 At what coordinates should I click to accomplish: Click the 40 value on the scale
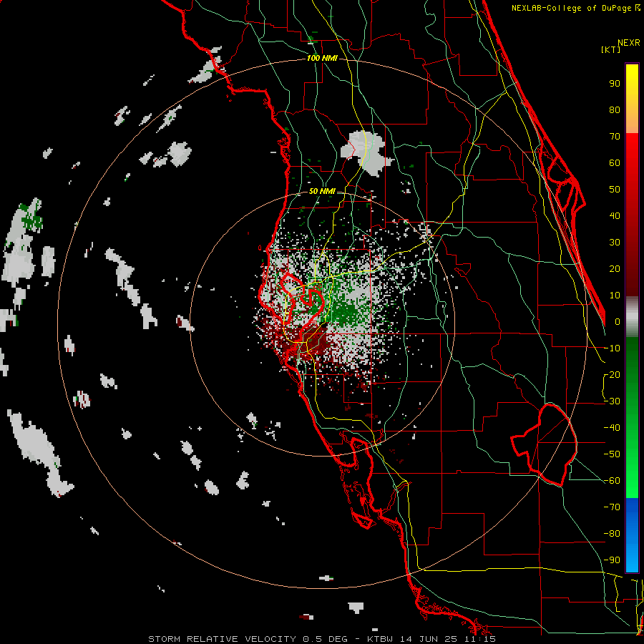coord(615,215)
